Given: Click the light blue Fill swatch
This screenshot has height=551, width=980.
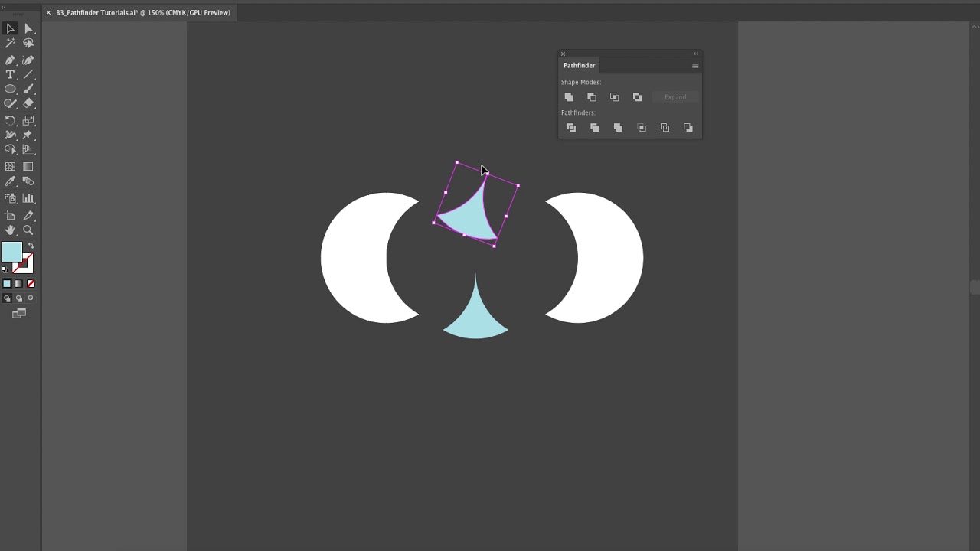Looking at the screenshot, I should click(11, 253).
